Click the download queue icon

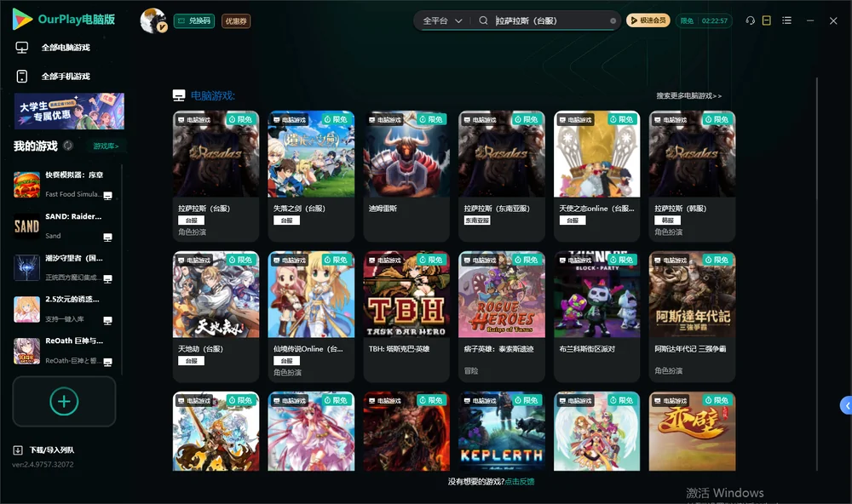(x=18, y=450)
